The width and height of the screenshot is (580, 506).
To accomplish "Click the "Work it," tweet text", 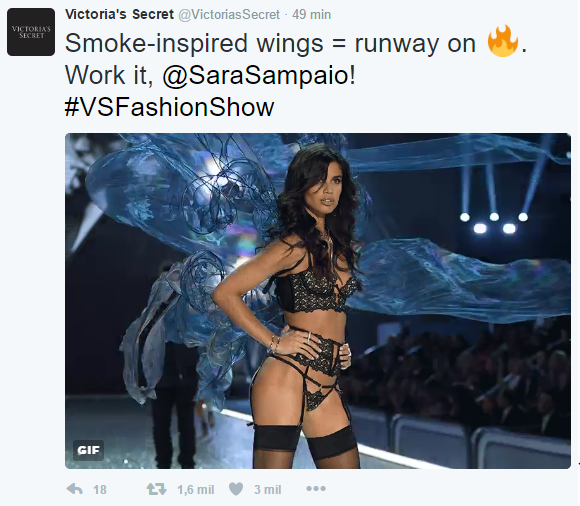I will tap(109, 75).
